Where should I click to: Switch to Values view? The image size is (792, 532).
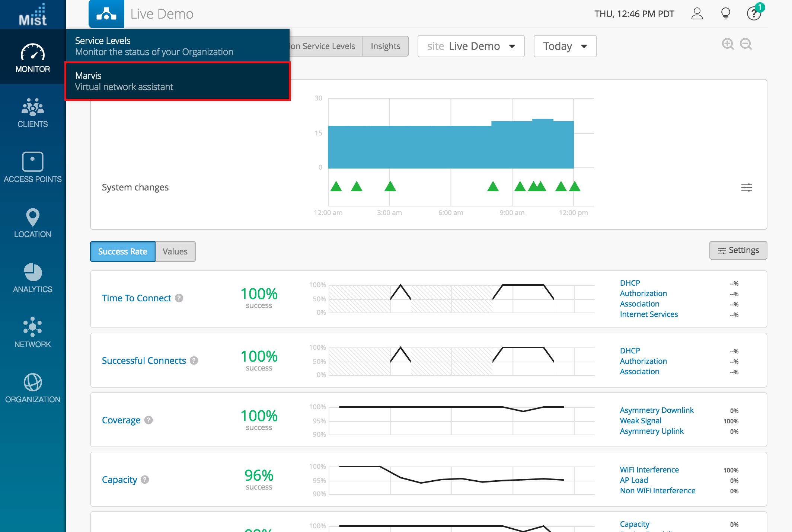coord(175,251)
